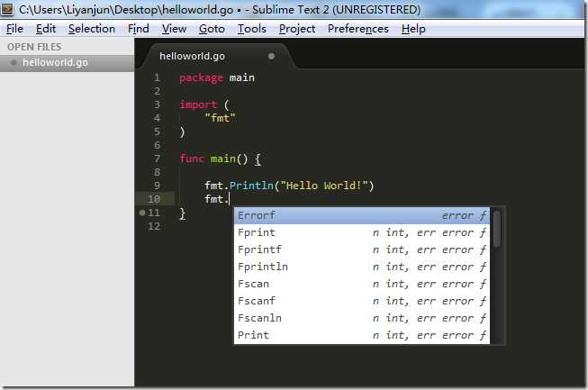Screen dimensions: 588x390
Task: Click the "Hello World!" string literal
Action: 323,186
